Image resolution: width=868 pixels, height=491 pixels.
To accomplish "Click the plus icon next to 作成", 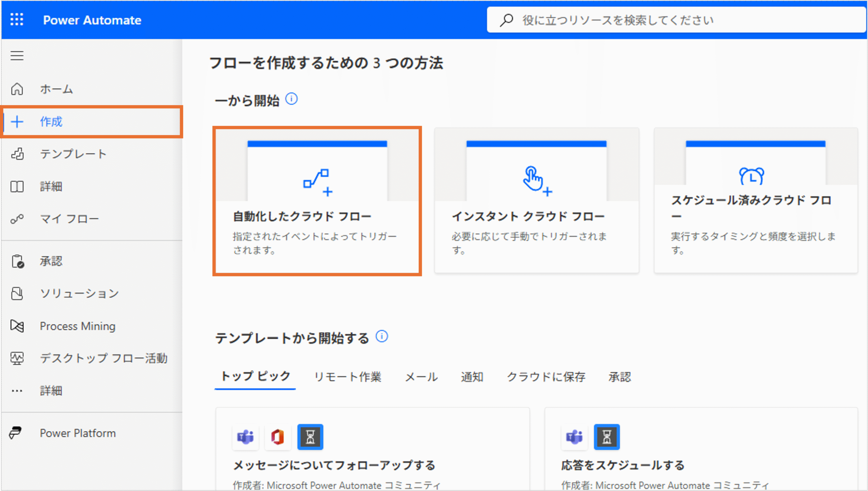I will (x=17, y=122).
